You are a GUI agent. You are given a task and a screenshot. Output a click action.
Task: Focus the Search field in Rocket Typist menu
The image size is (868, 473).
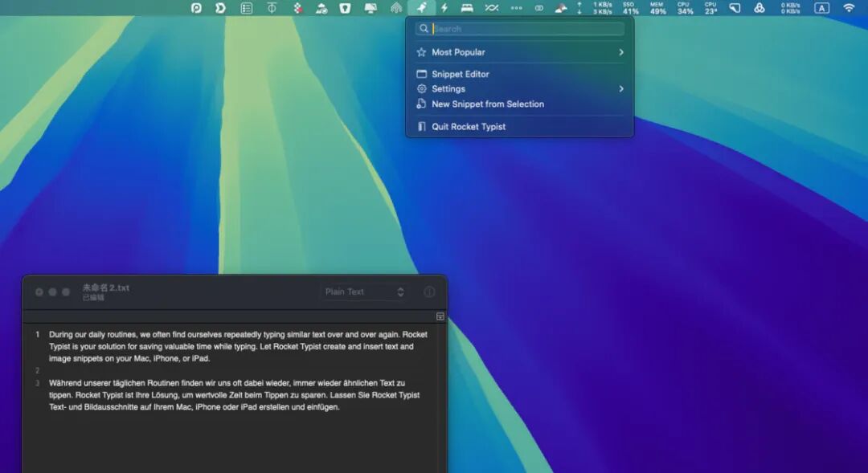[x=520, y=29]
